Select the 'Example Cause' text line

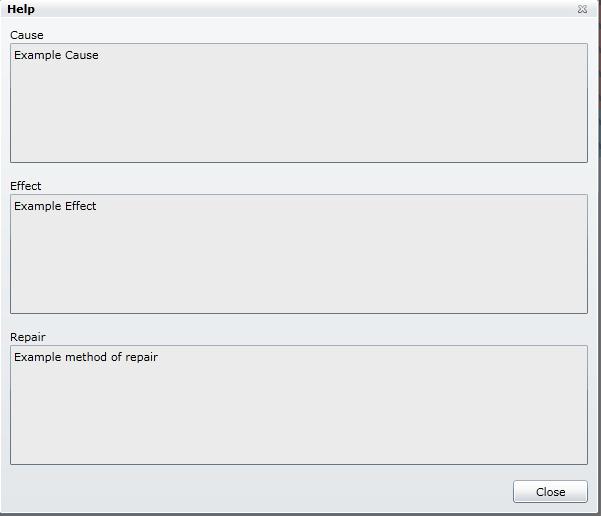click(56, 56)
